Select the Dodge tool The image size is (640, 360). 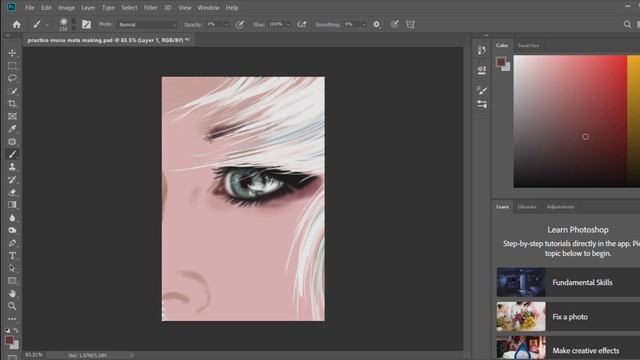click(12, 230)
